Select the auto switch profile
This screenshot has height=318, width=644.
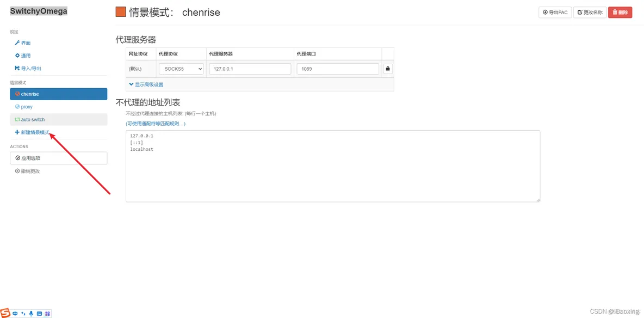(x=59, y=119)
